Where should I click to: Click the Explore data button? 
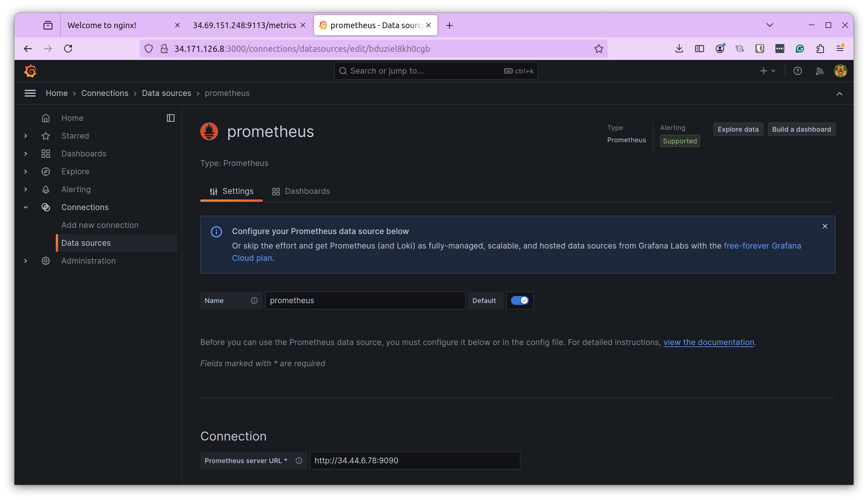pos(738,129)
